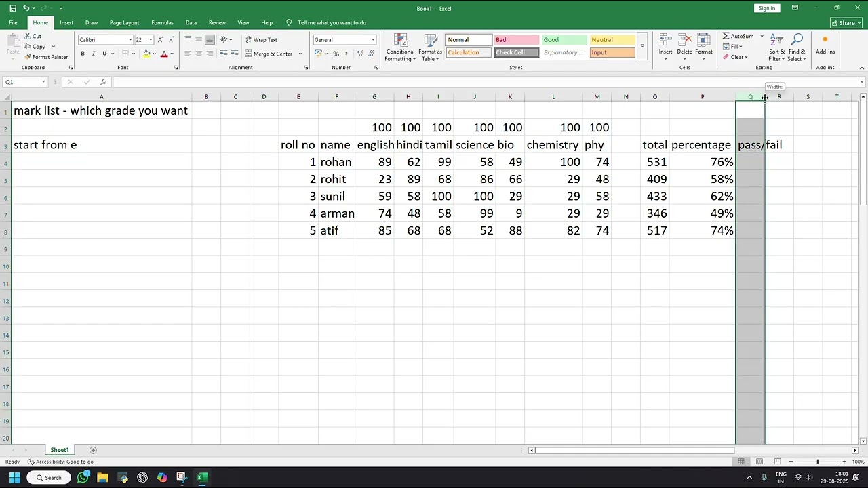Open the AutoSum dropdown arrow
868x488 pixels.
762,36
